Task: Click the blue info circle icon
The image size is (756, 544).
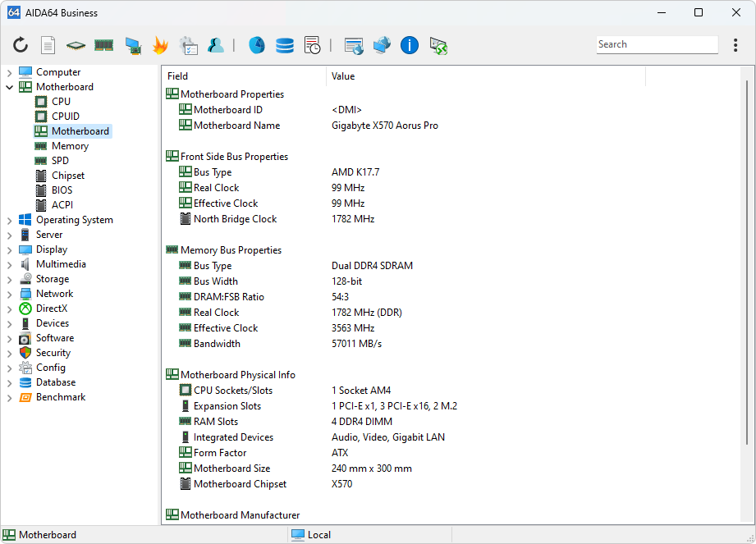Action: (410, 46)
